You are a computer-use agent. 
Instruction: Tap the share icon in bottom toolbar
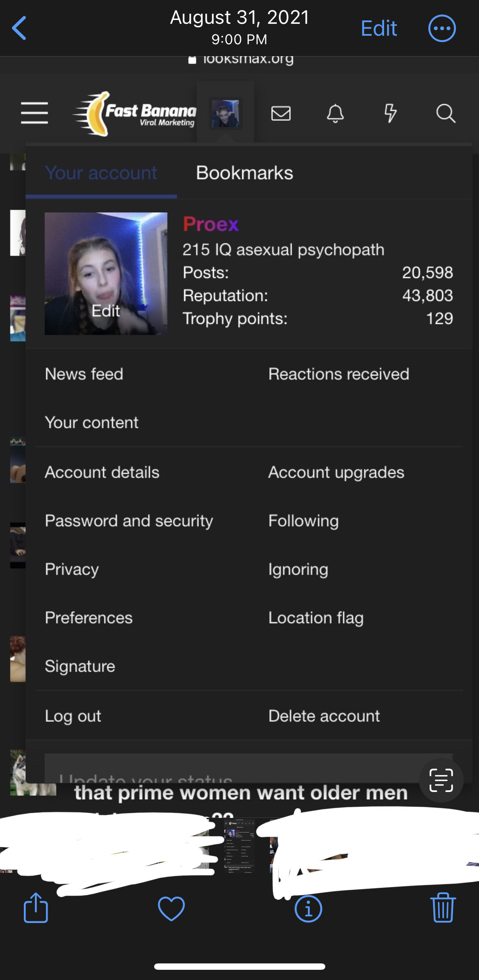point(36,907)
